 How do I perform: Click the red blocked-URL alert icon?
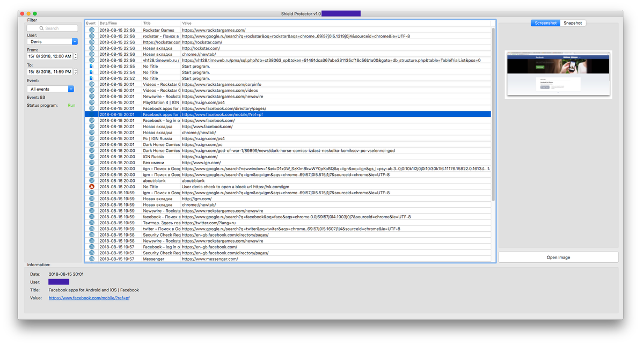point(91,186)
